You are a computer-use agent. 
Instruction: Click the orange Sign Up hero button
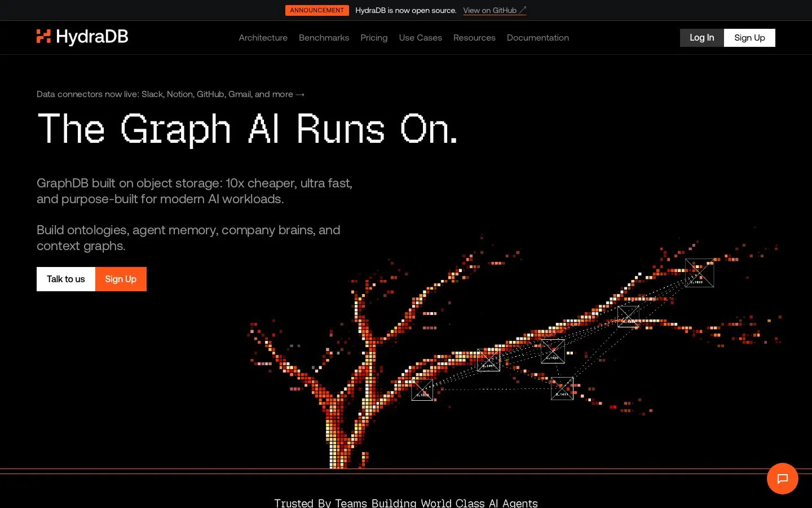click(x=121, y=279)
